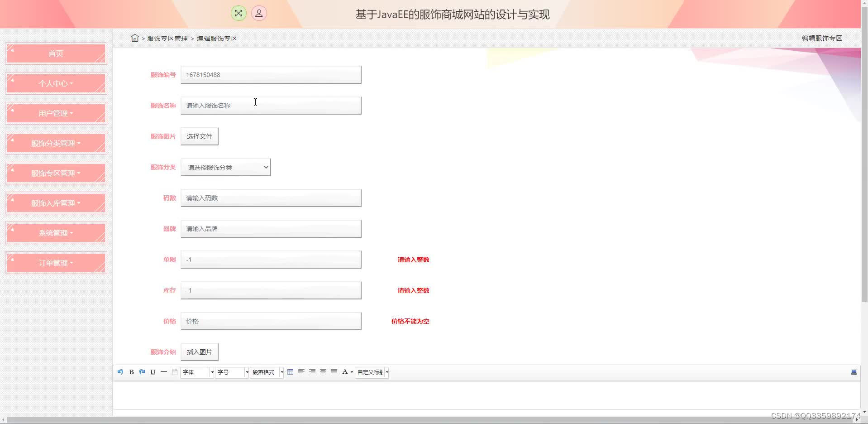Expand the 服饰专区管理 sidebar menu

click(x=56, y=173)
